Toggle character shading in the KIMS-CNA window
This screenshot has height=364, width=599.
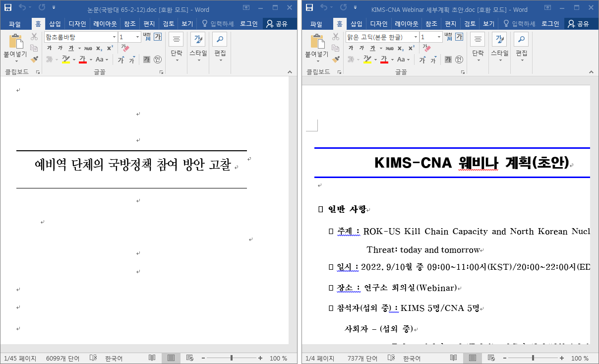pos(448,60)
